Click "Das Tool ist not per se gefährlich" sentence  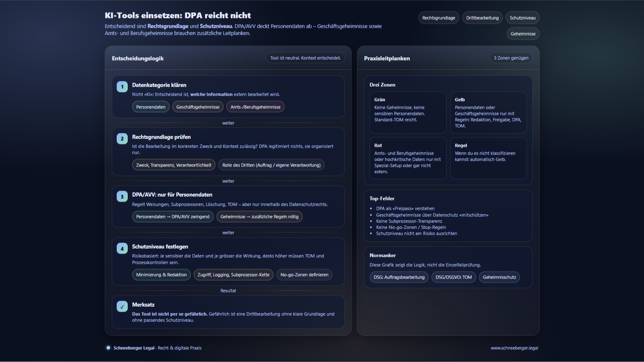[169, 314]
